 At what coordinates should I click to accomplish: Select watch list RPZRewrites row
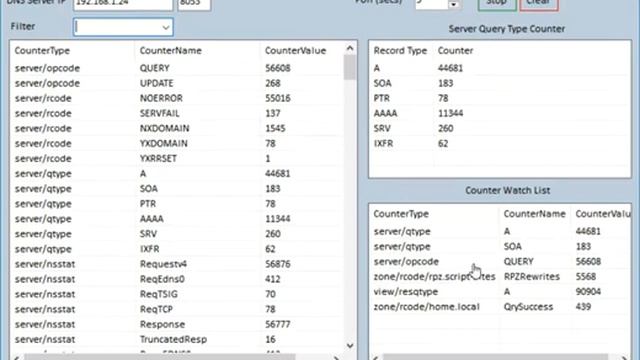coord(500,277)
